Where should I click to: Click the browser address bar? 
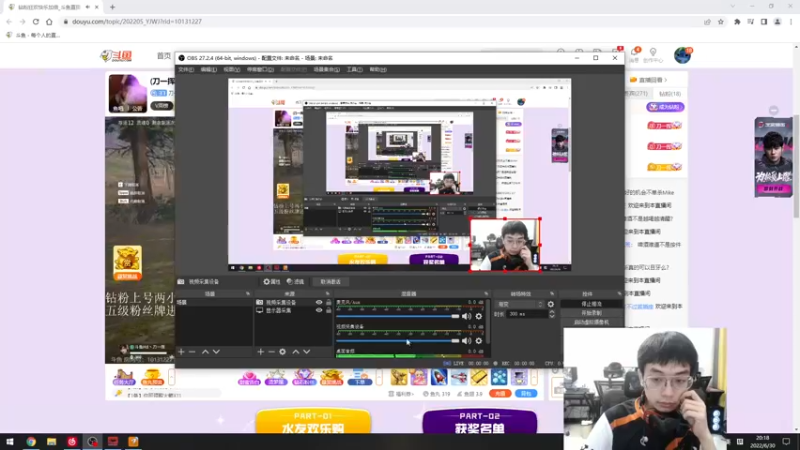click(383, 21)
